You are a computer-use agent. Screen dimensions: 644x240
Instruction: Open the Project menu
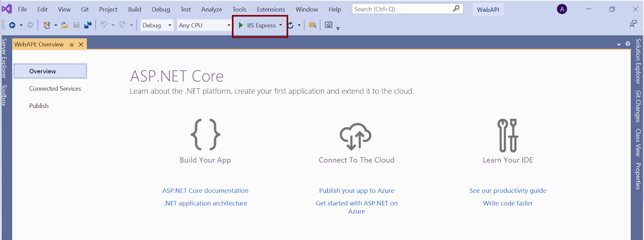pyautogui.click(x=108, y=9)
